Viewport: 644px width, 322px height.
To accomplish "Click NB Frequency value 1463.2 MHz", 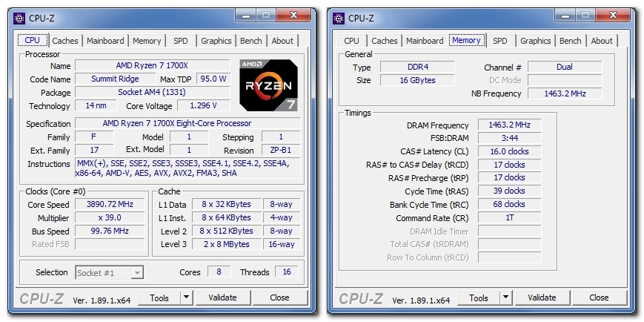I will [565, 93].
